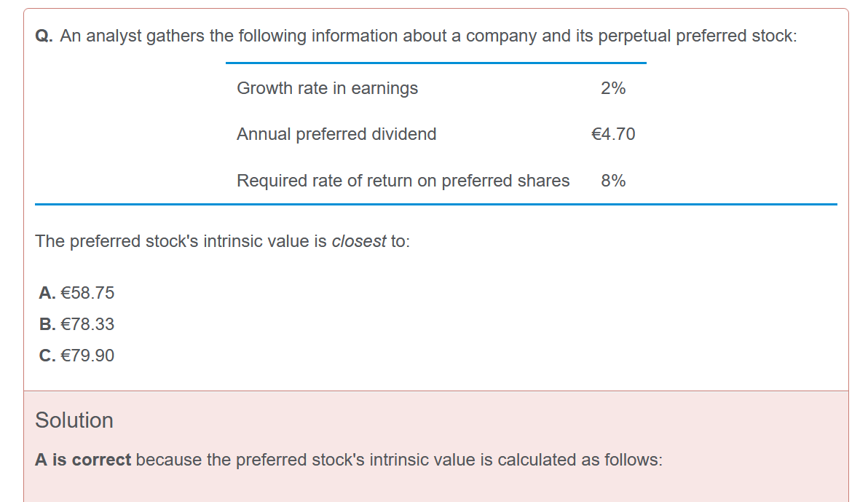This screenshot has width=868, height=502.
Task: Click the bold 'Q.' question marker
Action: [x=44, y=36]
